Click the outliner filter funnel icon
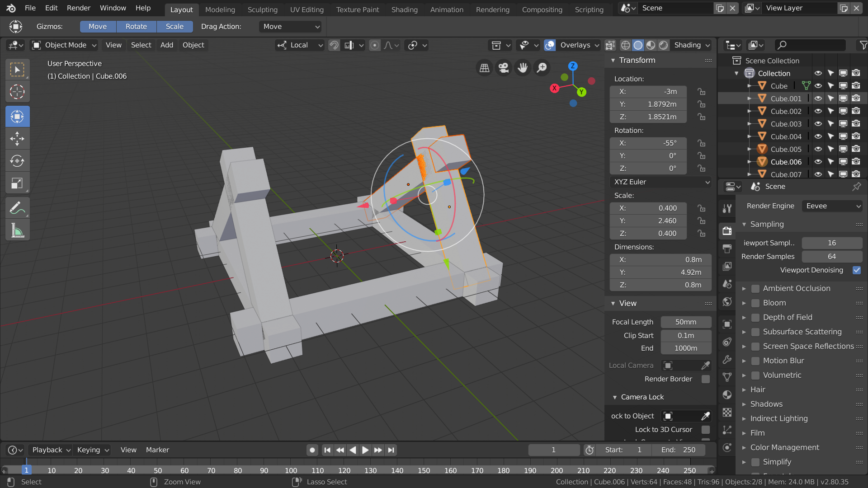This screenshot has width=868, height=488. click(x=863, y=45)
